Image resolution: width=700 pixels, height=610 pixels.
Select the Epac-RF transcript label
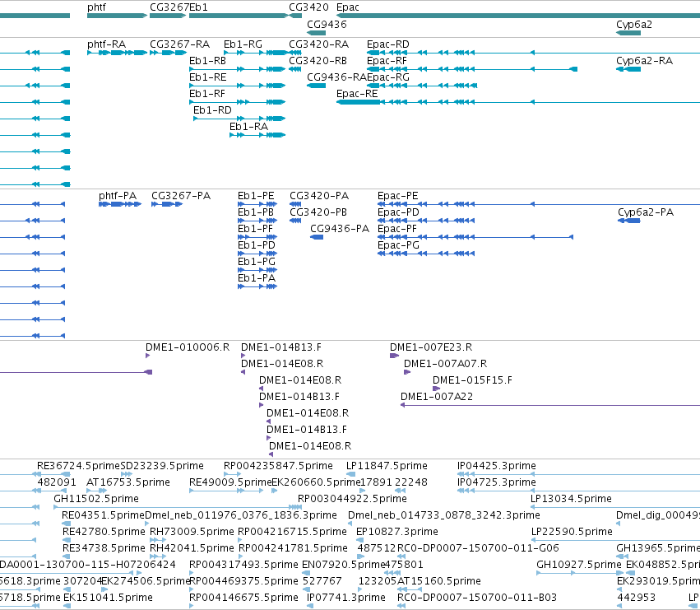[387, 61]
